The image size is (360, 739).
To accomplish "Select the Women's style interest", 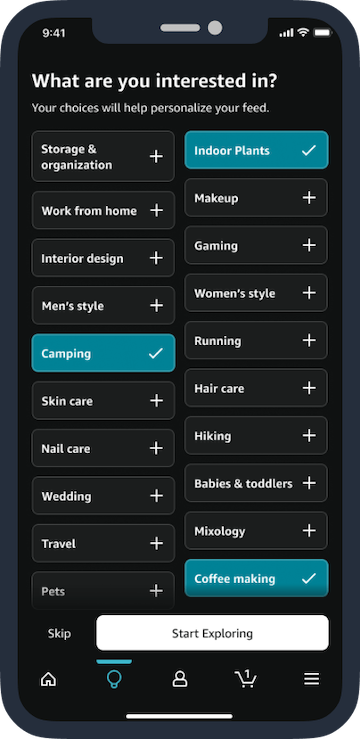I will [256, 293].
